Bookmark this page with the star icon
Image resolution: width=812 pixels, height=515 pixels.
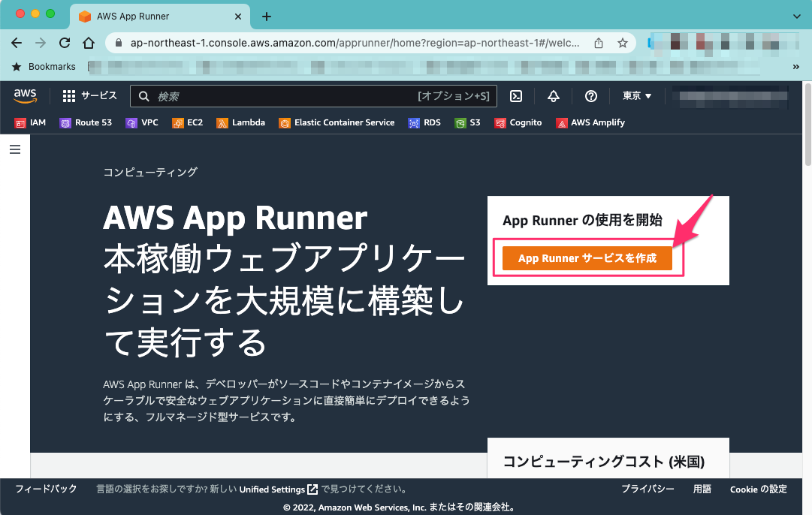tap(623, 43)
